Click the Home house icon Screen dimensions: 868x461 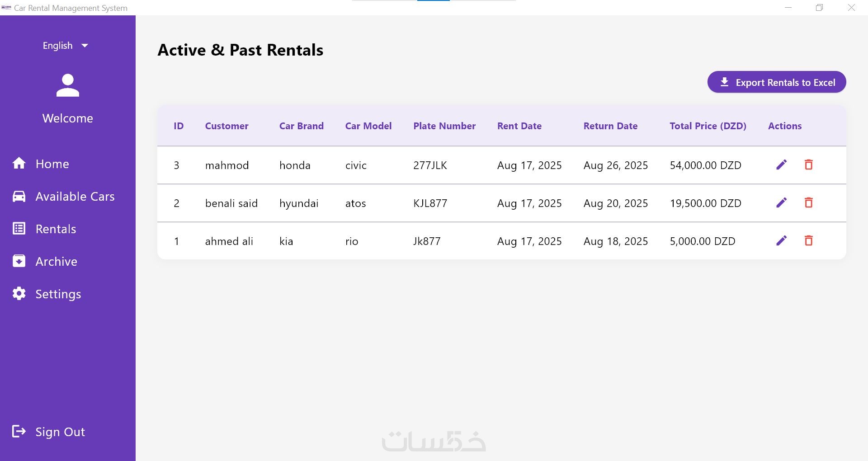click(x=19, y=163)
